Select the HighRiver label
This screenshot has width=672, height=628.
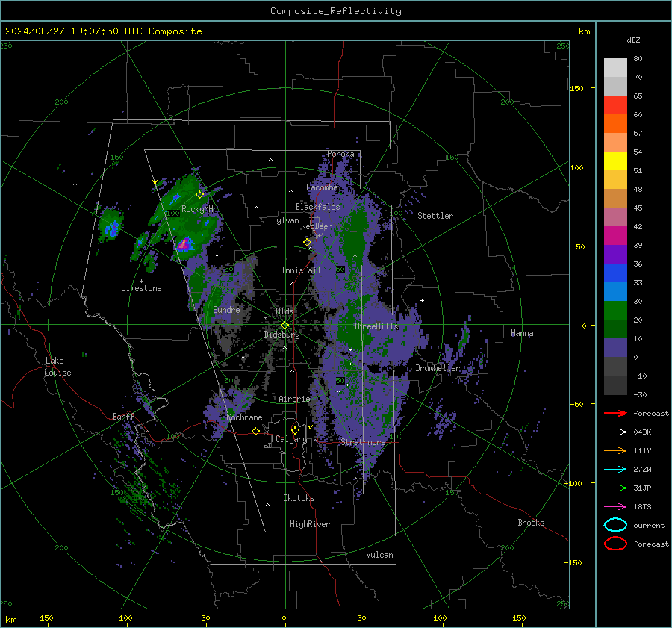310,524
